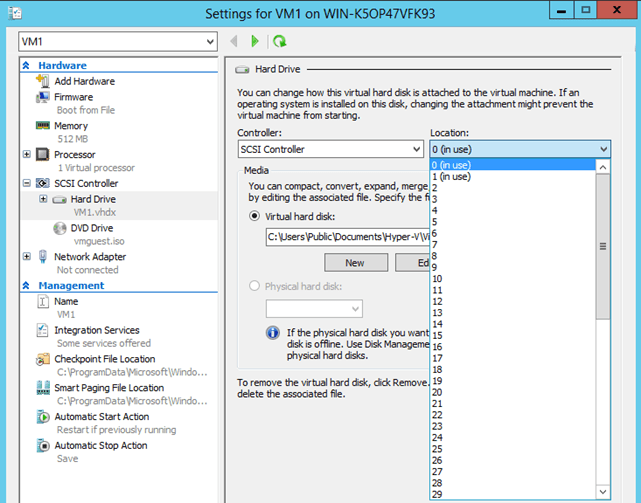This screenshot has height=503, width=641.
Task: Click the partially hidden Edit button
Action: (x=412, y=263)
